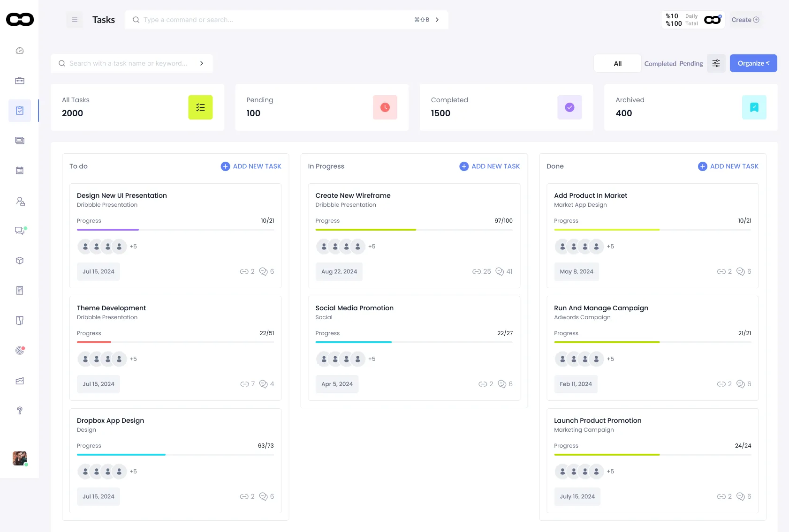Add new task in In Progress column

(490, 166)
